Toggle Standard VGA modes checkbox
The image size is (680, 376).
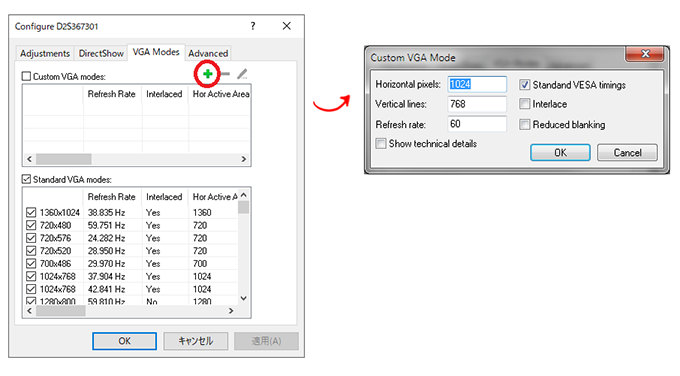[26, 179]
